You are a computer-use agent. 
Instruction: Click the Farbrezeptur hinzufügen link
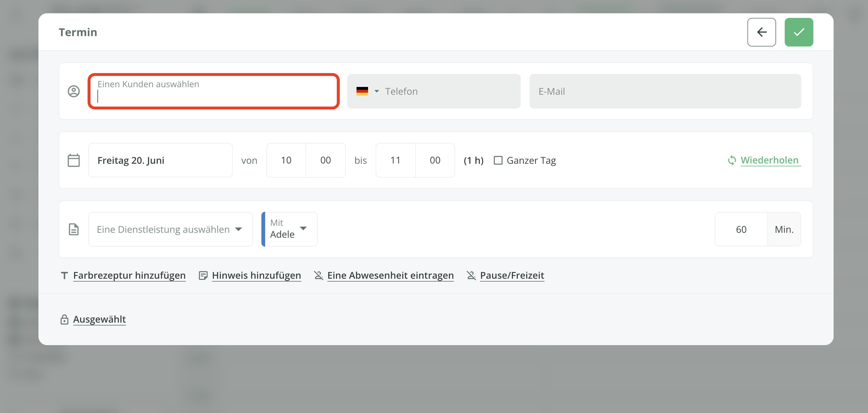129,275
